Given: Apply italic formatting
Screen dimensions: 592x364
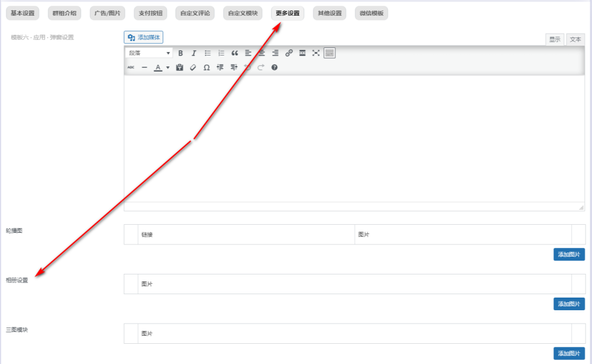Looking at the screenshot, I should click(194, 53).
